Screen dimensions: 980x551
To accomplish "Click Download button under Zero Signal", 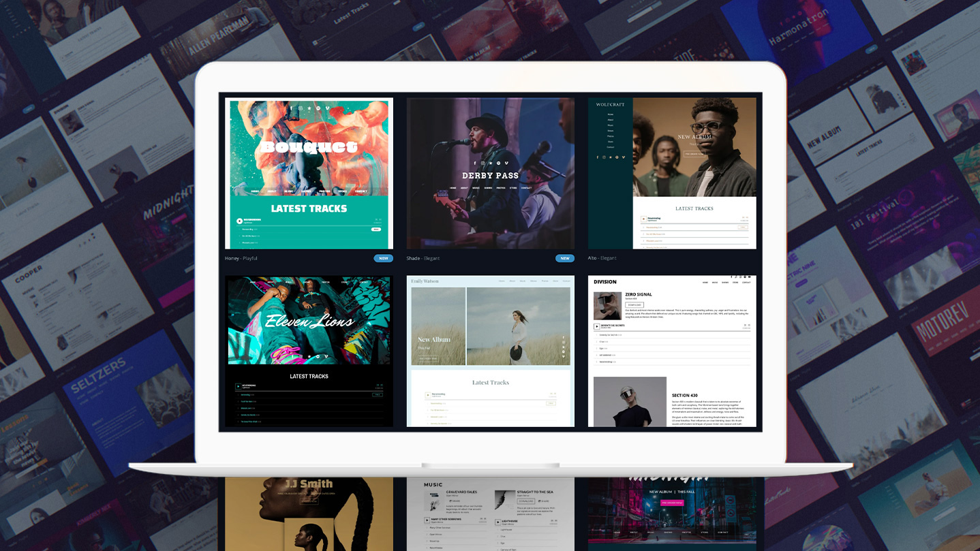I will click(x=634, y=304).
